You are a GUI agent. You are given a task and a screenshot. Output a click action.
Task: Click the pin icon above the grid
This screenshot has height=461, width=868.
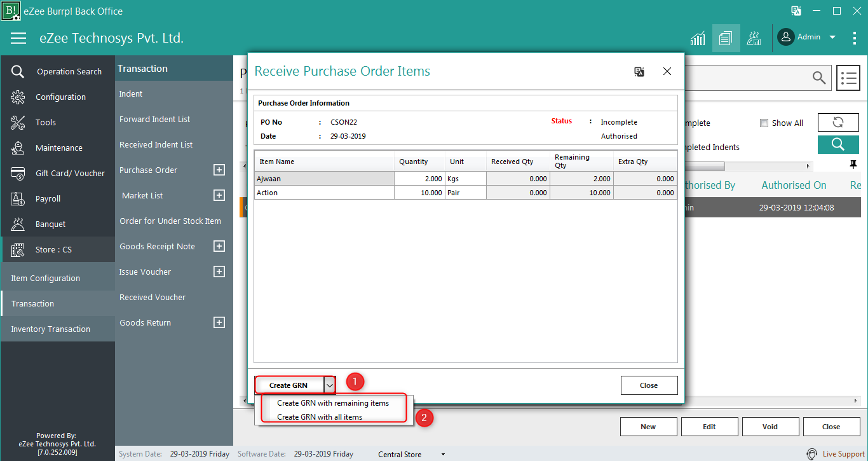point(853,165)
